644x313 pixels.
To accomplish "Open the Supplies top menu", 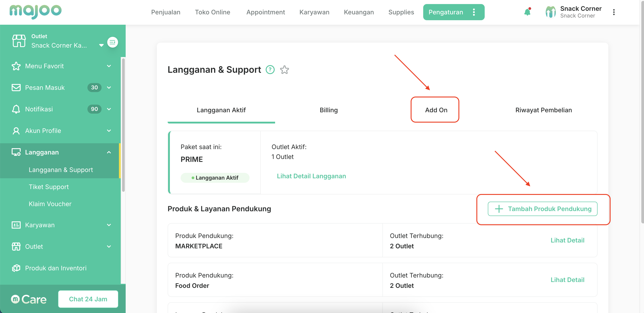I will [x=401, y=12].
